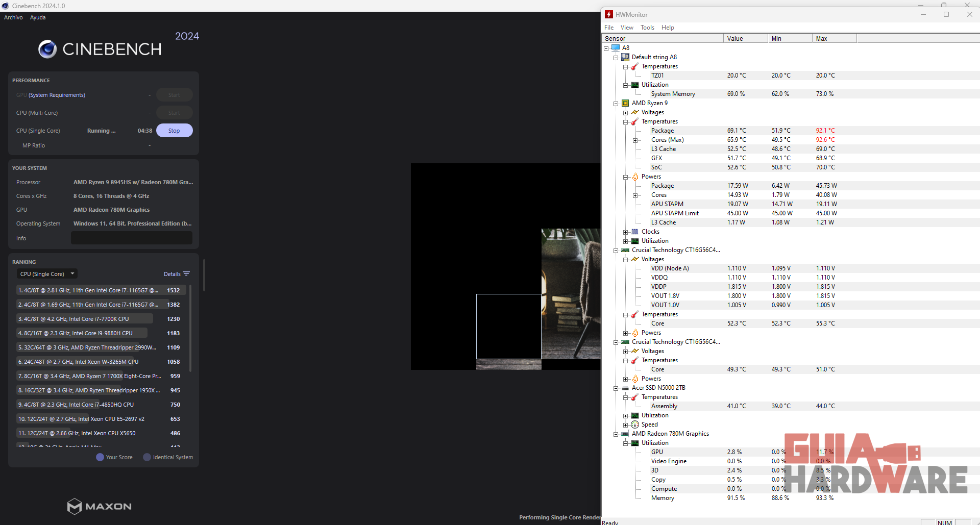Stop the CPU Single Core benchmark

pos(174,131)
